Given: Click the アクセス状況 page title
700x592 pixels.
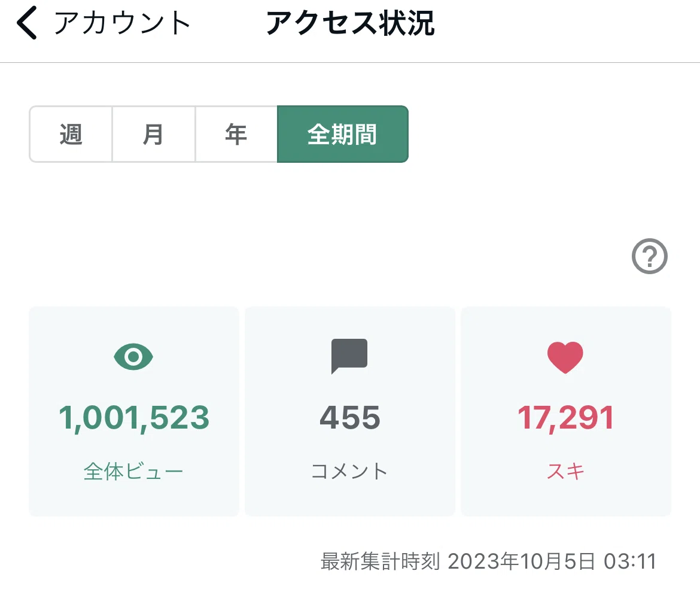Looking at the screenshot, I should click(351, 23).
